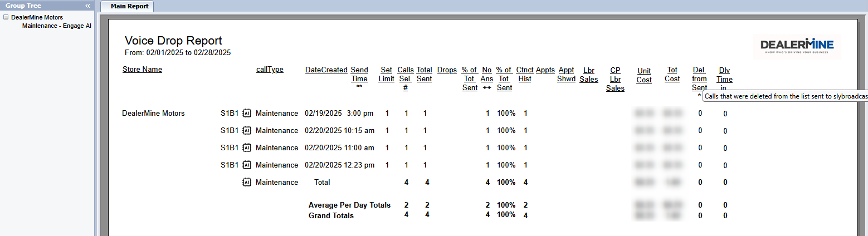Click the No Ans ++ column header
Screen dimensions: 868x236
pos(487,78)
